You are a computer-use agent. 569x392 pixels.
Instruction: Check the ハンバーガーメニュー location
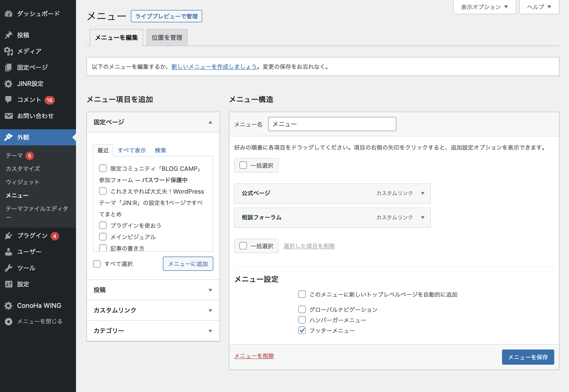click(302, 320)
